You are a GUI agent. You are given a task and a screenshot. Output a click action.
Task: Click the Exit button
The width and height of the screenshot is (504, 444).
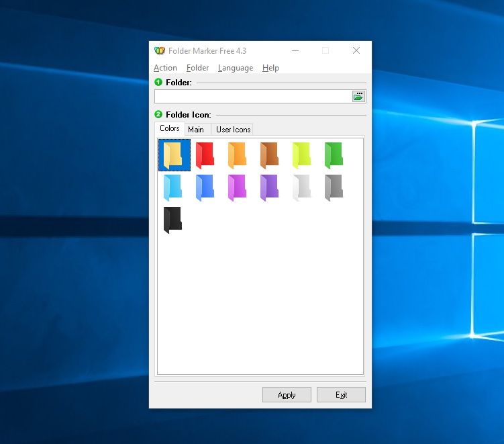341,395
